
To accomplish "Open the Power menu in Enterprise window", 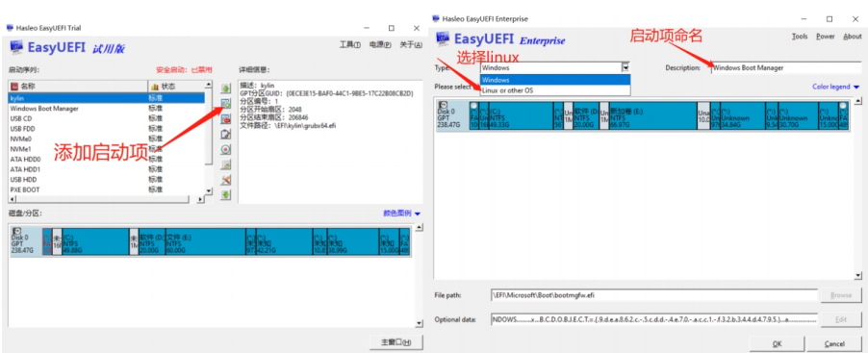I will point(826,37).
